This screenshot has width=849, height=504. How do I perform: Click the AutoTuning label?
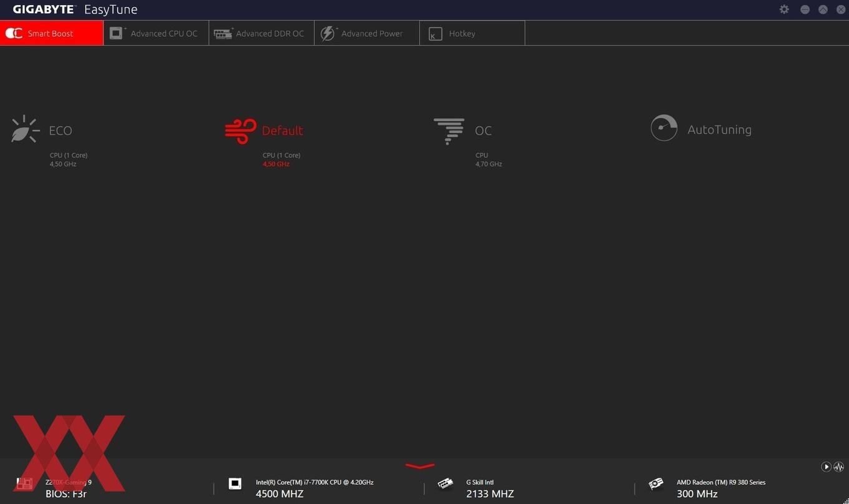(719, 130)
